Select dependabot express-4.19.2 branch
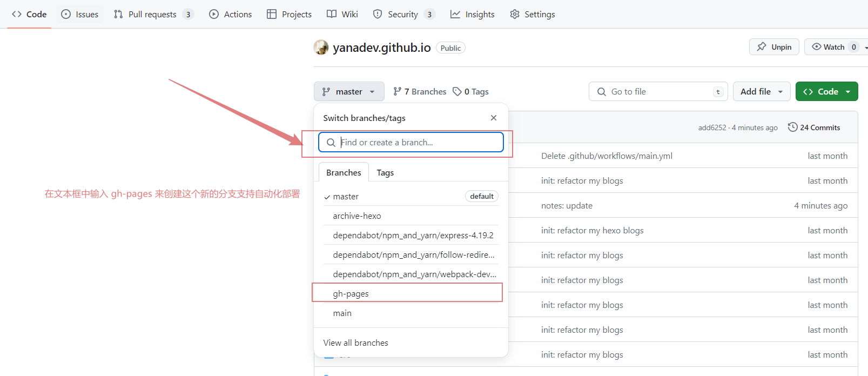Image resolution: width=868 pixels, height=376 pixels. (411, 235)
